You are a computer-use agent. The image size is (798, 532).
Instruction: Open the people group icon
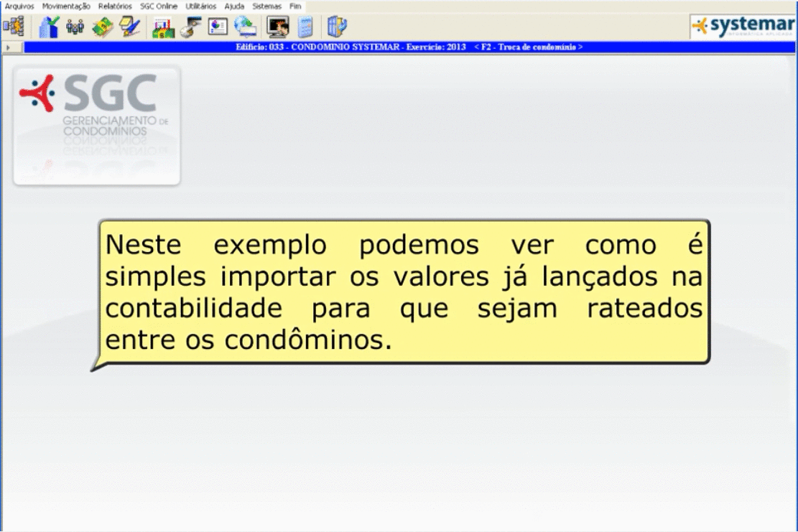(x=75, y=27)
